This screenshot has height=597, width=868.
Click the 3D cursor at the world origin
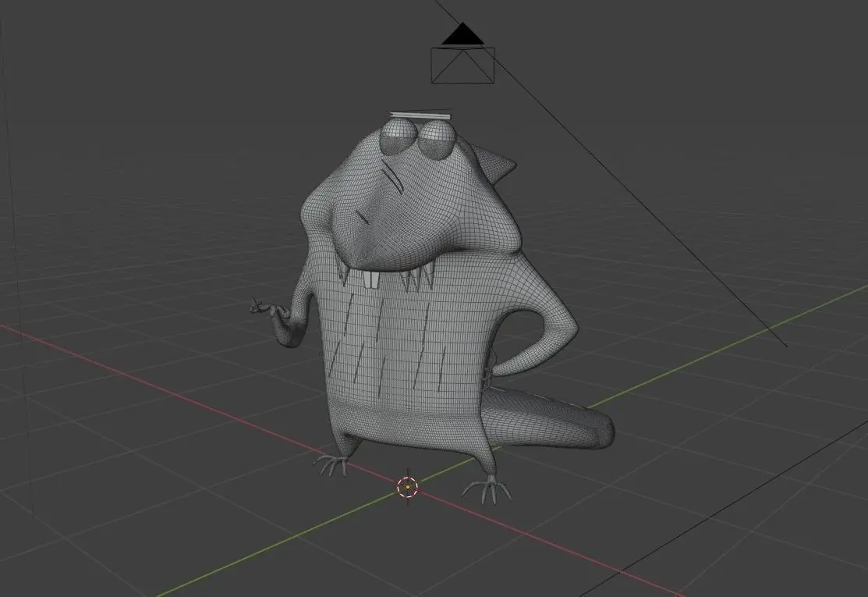407,487
